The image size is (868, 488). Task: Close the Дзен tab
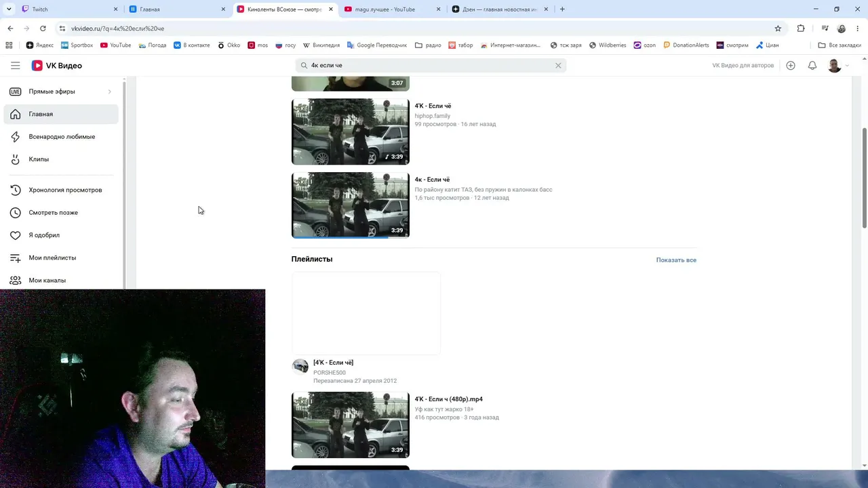[545, 9]
